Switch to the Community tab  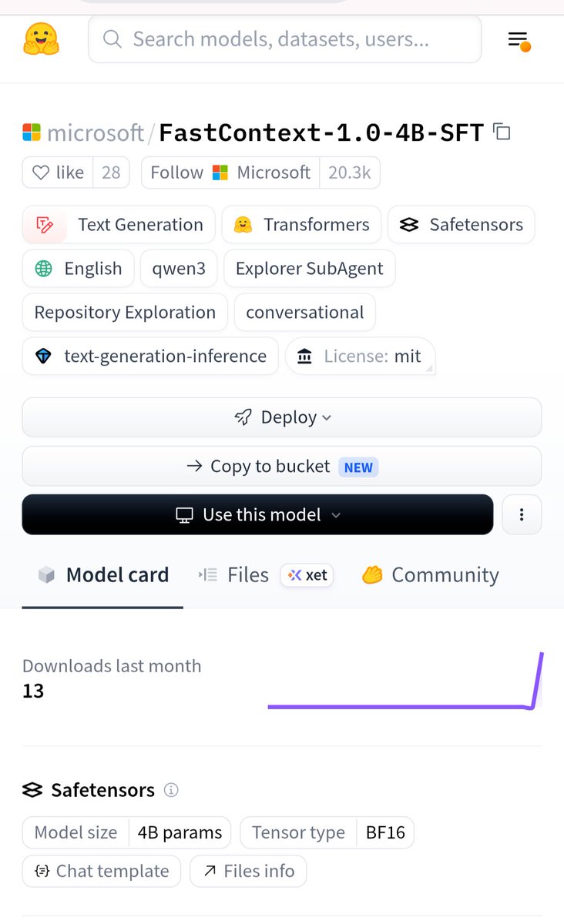tap(431, 575)
